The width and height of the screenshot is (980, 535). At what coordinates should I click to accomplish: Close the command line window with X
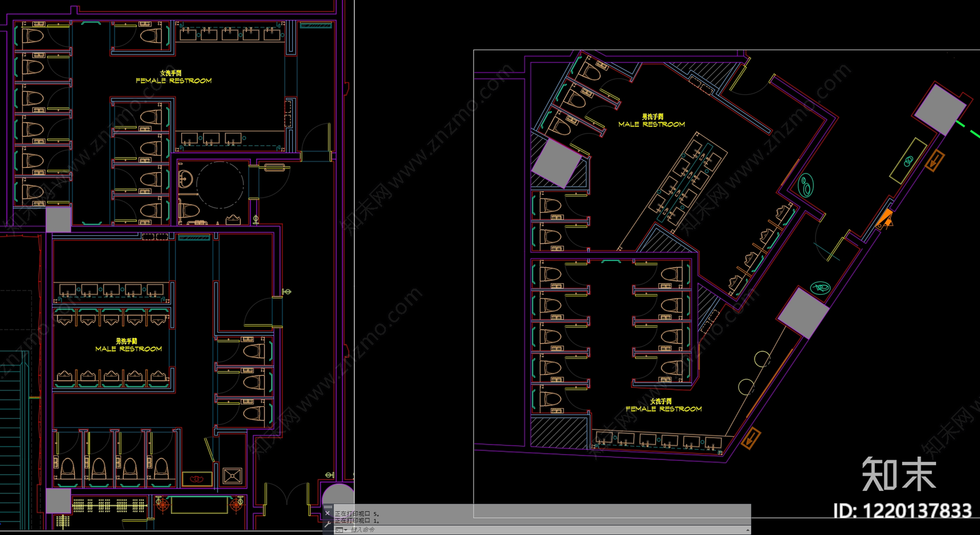click(x=328, y=514)
